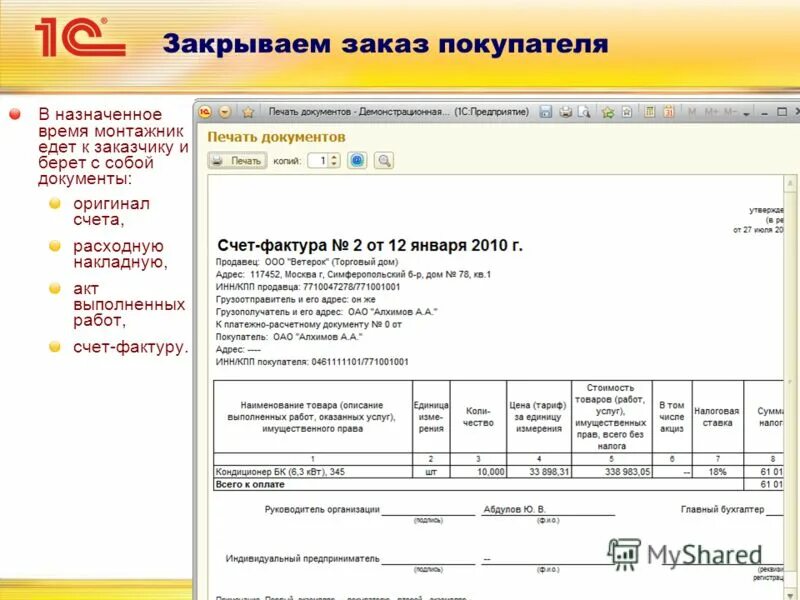Click the quantity cell 10,000
Image resolution: width=800 pixels, height=600 pixels.
pyautogui.click(x=479, y=472)
